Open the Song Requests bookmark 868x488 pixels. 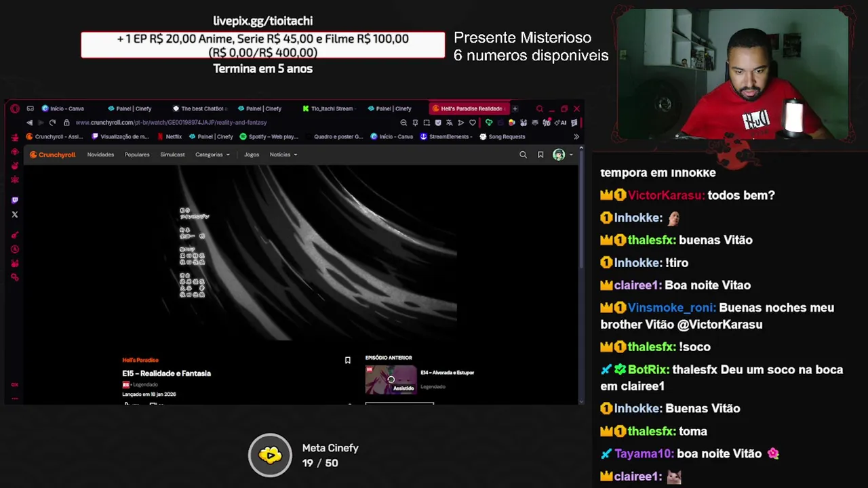502,136
